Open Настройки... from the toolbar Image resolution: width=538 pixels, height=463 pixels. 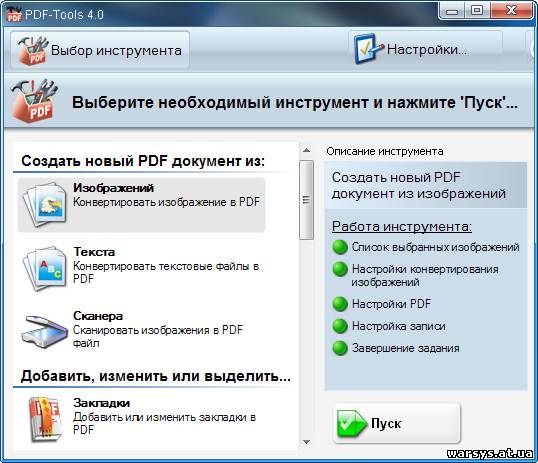click(x=425, y=50)
